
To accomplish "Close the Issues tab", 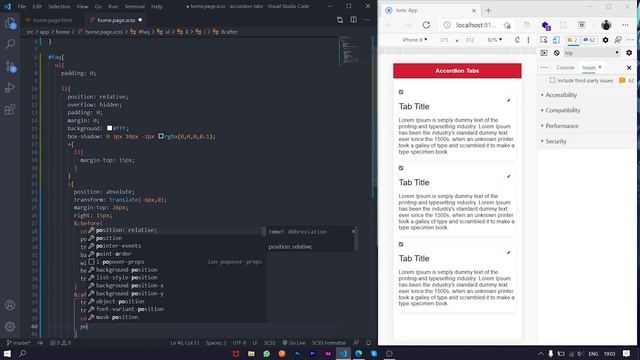I will (600, 67).
